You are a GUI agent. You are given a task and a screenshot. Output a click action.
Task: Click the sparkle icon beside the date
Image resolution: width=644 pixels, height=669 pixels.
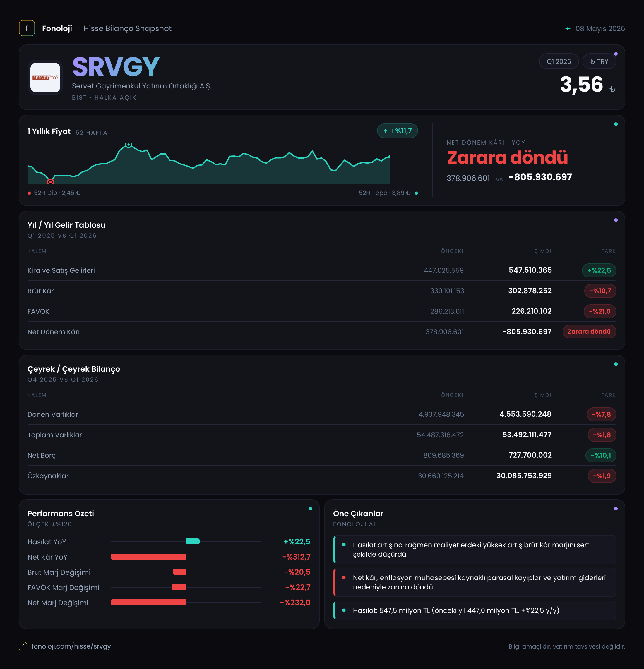[568, 29]
